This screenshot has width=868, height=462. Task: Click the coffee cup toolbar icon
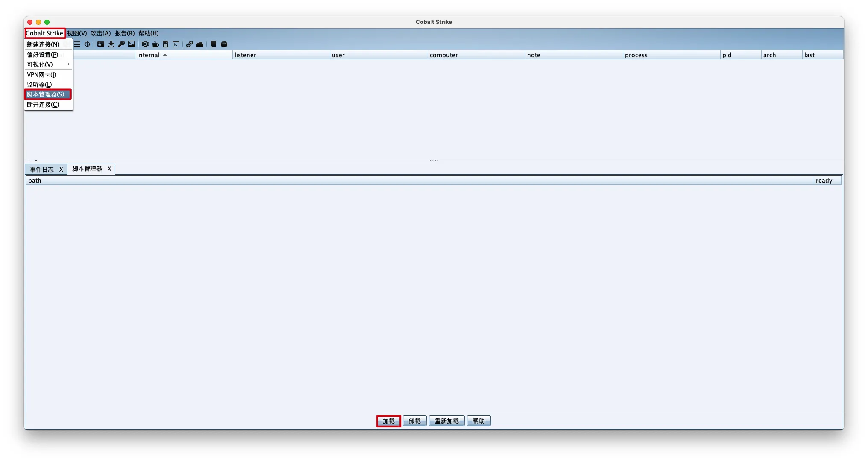[x=155, y=44]
